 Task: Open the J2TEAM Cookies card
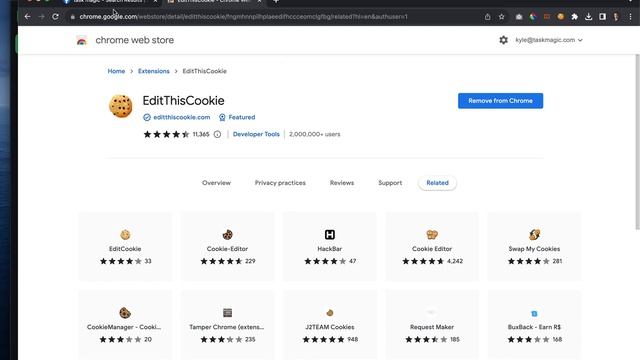coord(330,325)
